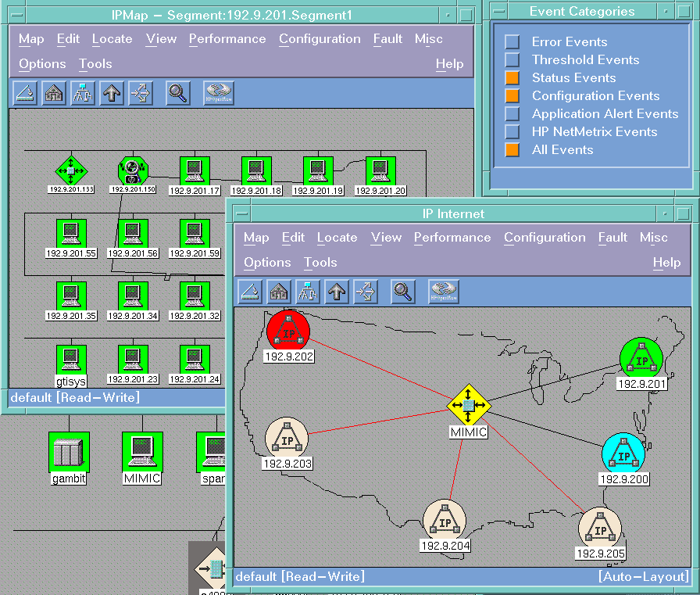
Task: Click the magnifier icon in IPMap toolbar
Action: point(177,93)
